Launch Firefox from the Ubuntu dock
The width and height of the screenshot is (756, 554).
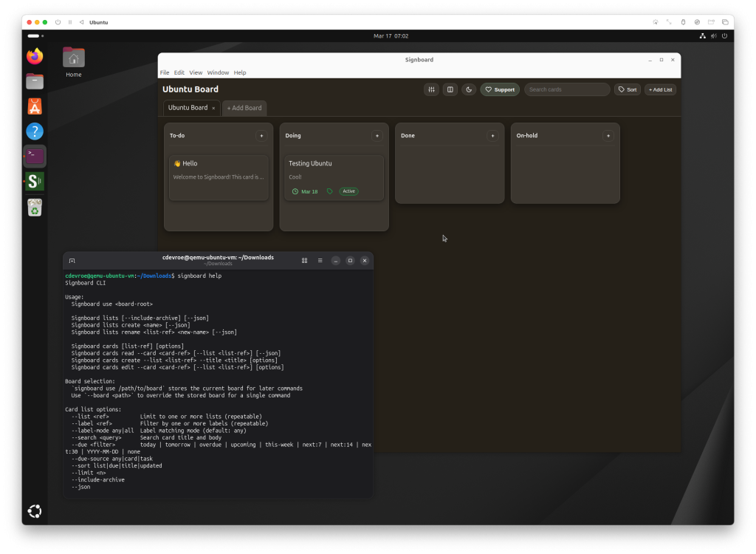point(35,56)
